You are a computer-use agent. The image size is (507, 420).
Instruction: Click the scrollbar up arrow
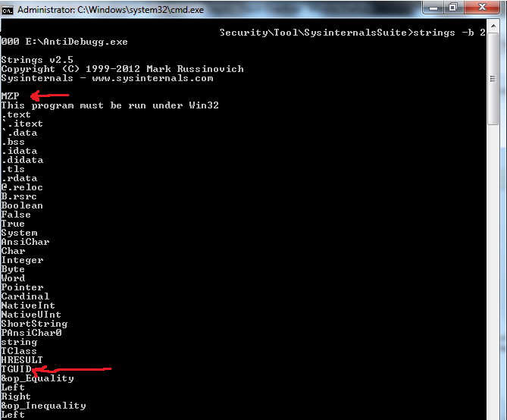click(493, 26)
